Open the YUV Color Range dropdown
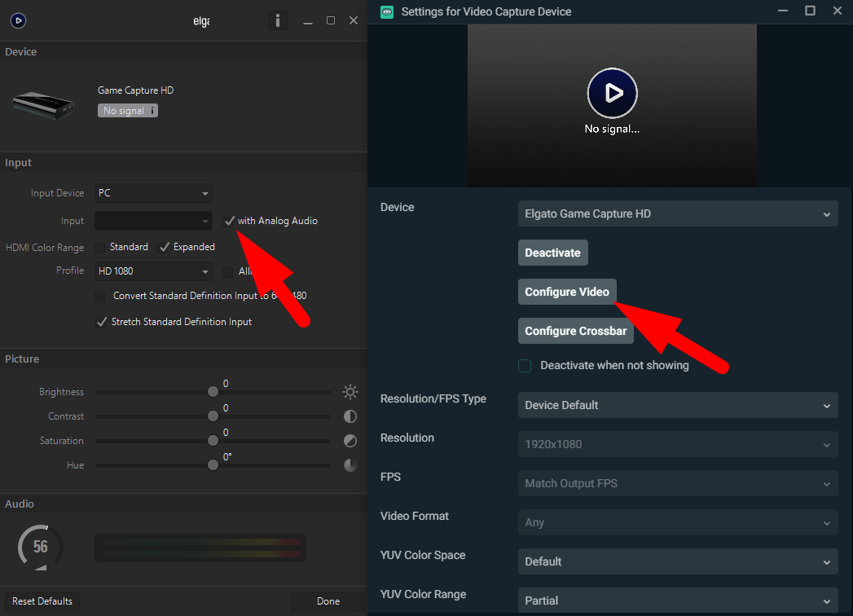This screenshot has width=853, height=616. (678, 601)
